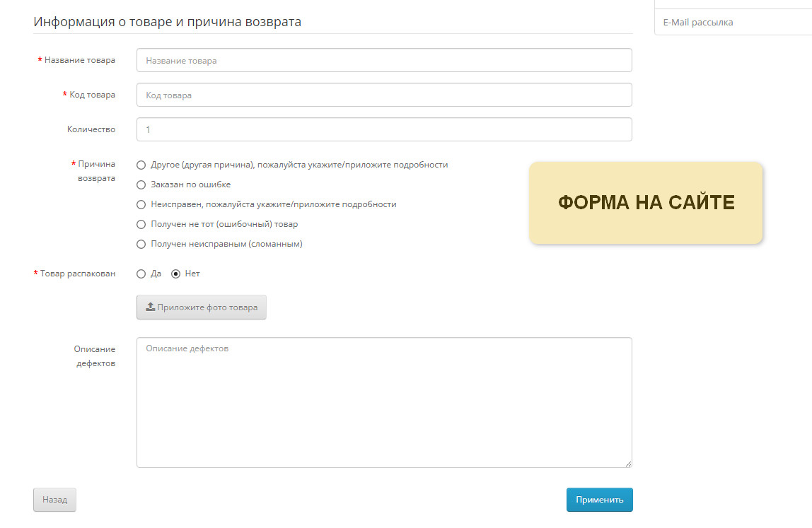Select 'Другое (другая причина)' return reason

tap(141, 165)
